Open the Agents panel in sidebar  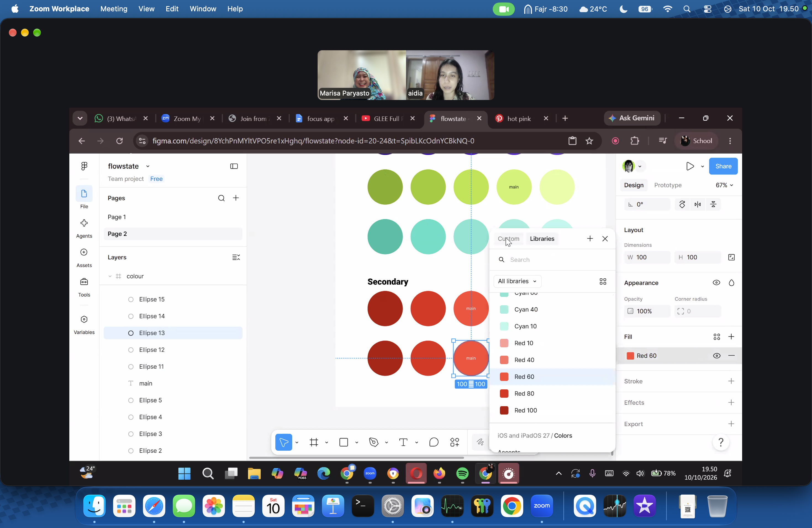coord(84,228)
